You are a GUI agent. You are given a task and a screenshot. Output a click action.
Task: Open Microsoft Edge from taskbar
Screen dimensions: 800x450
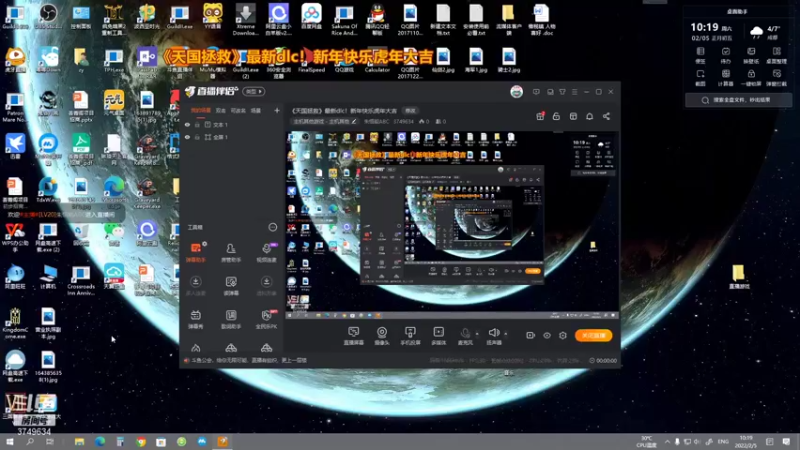(x=99, y=441)
